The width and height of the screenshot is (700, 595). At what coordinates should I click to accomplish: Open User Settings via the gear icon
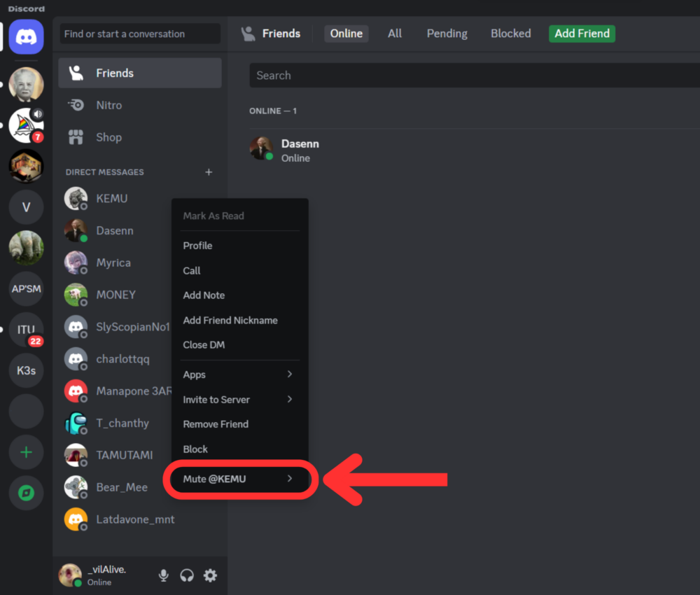[209, 575]
